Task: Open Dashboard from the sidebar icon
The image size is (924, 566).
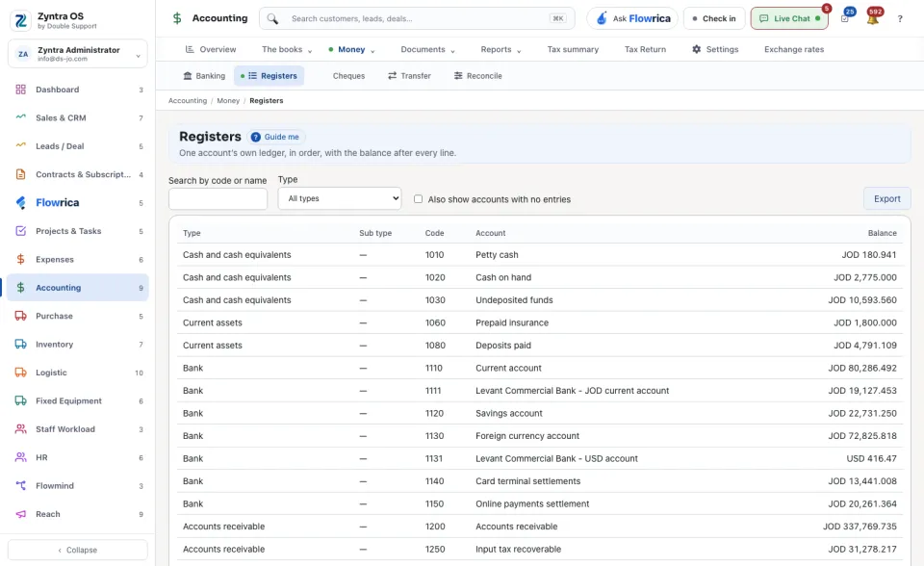Action: (20, 90)
